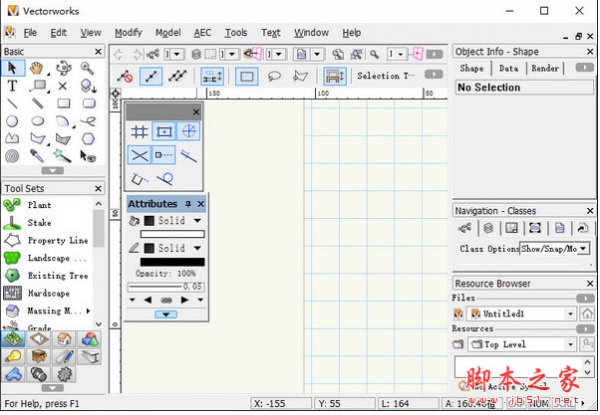Pin the Attributes palette
This screenshot has width=600, height=415.
188,204
